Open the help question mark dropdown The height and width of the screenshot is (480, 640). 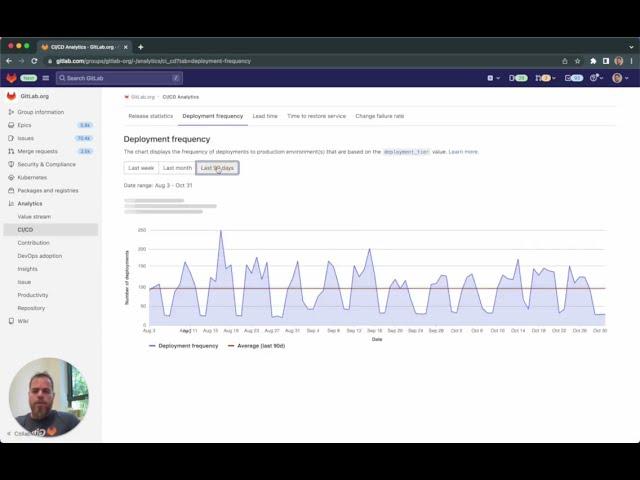tap(596, 78)
